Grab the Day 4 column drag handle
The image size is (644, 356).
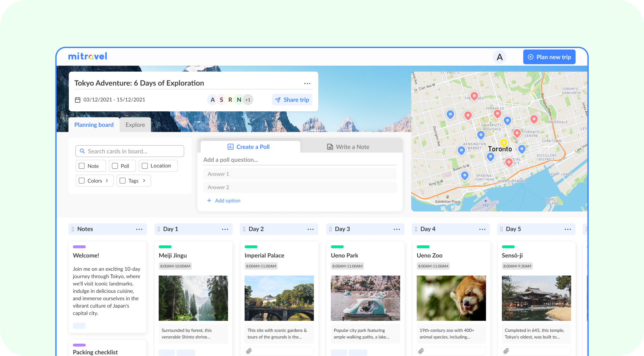click(x=416, y=229)
